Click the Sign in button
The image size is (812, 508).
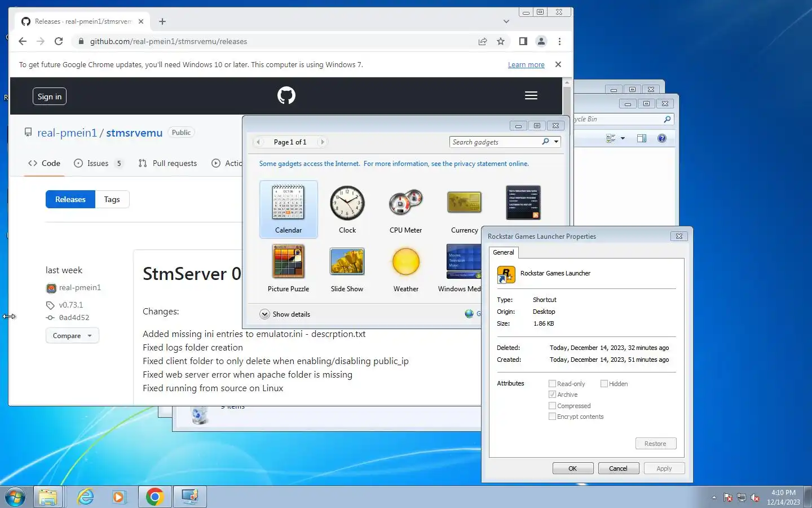pos(50,97)
